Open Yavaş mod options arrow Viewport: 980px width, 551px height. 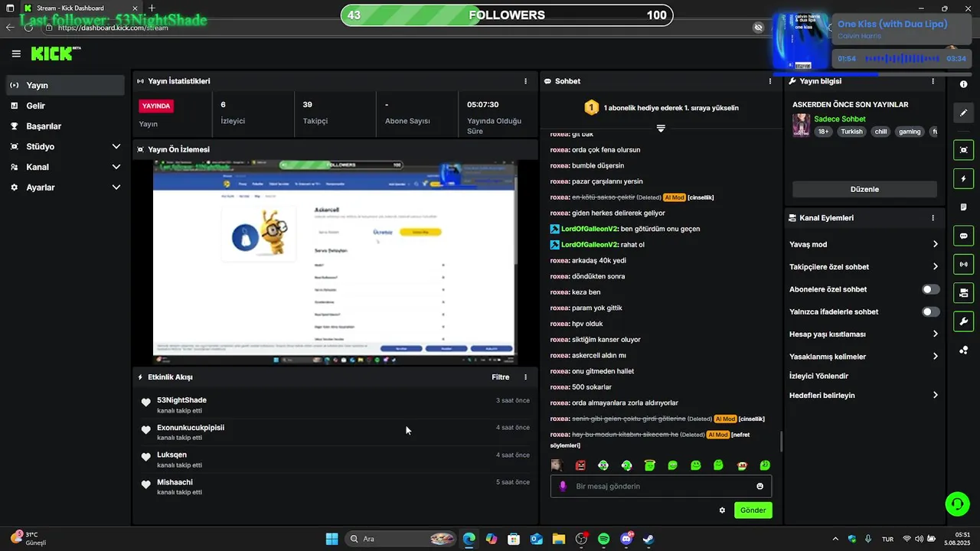[935, 244]
